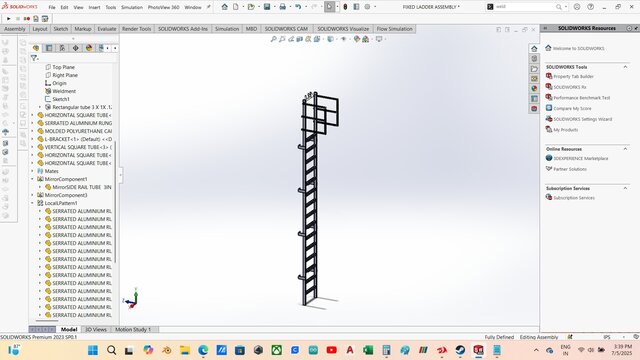Click Zoom to Area magnifier icon
The width and height of the screenshot is (640, 360).
point(282,39)
